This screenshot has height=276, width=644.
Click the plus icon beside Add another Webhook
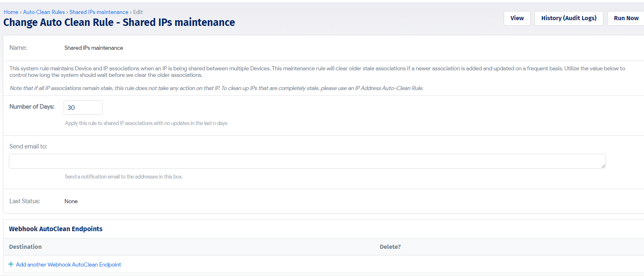pyautogui.click(x=11, y=264)
